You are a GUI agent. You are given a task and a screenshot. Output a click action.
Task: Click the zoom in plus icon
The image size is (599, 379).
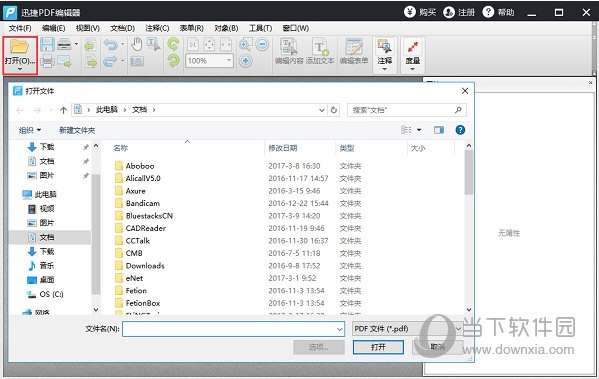pyautogui.click(x=246, y=61)
